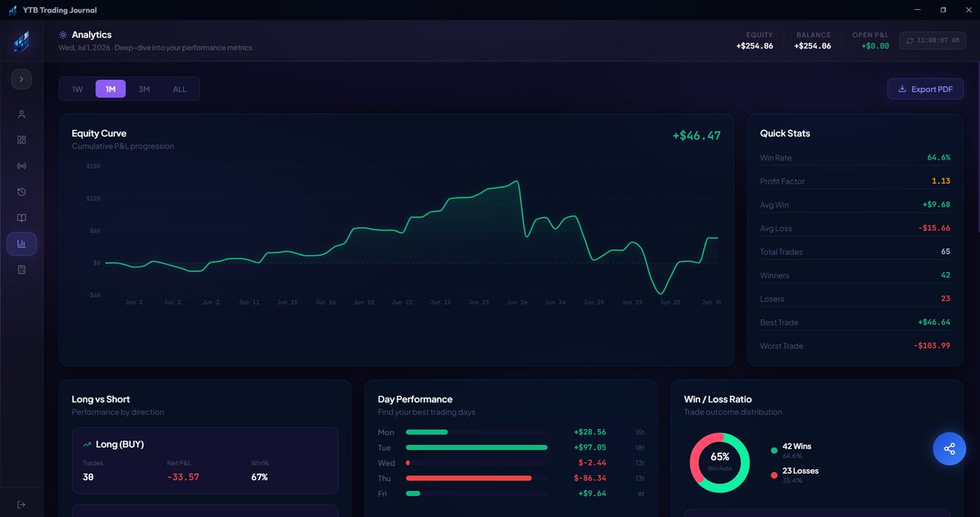This screenshot has width=980, height=517.
Task: Click the YTB logo in sidebar
Action: 22,41
